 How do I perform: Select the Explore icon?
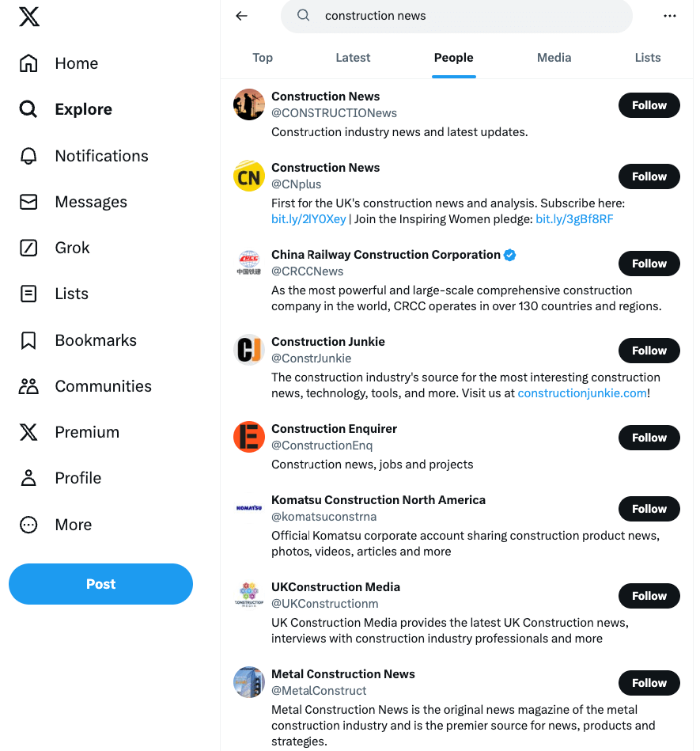(28, 109)
